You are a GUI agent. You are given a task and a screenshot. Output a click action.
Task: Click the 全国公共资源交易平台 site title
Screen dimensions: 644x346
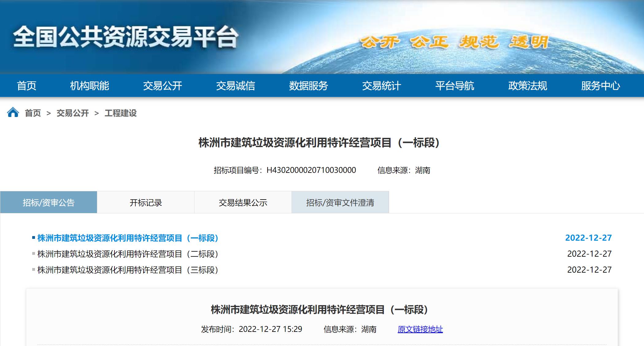point(125,37)
